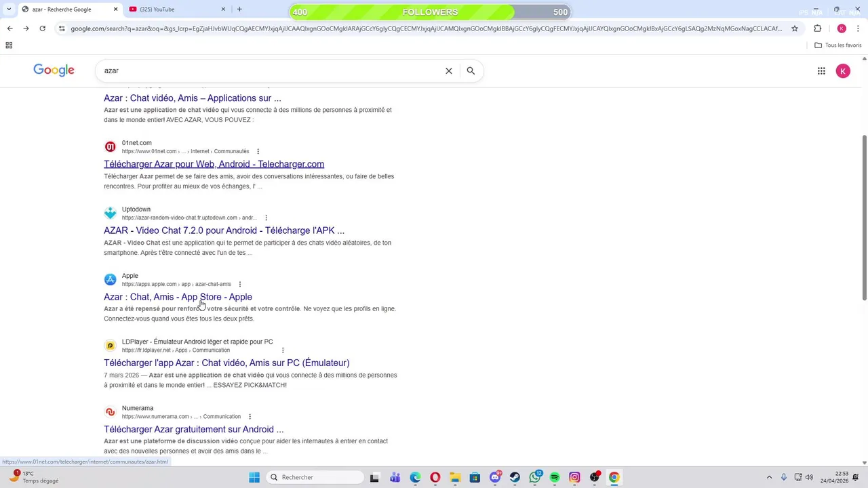Open Spotify from the taskbar
This screenshot has width=868, height=488.
[x=555, y=477]
